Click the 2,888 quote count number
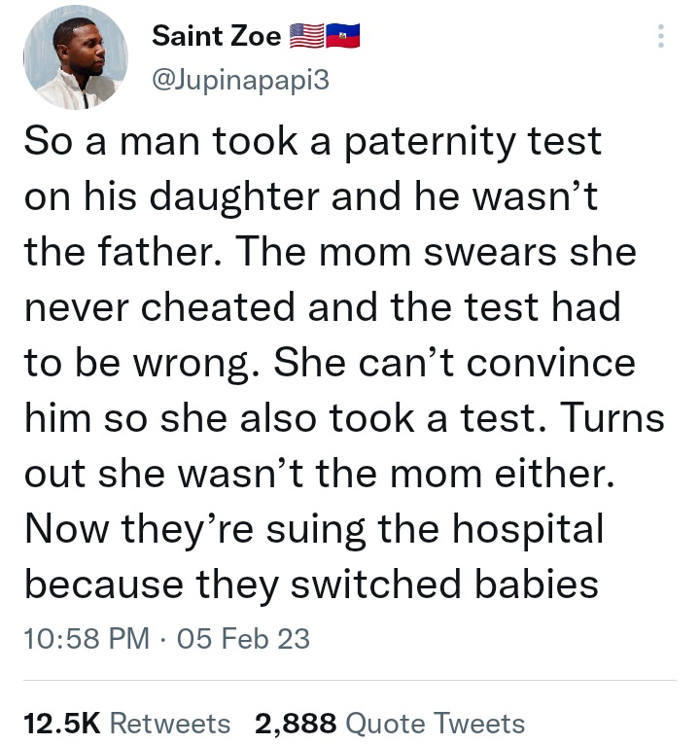This screenshot has width=700, height=744. (295, 724)
